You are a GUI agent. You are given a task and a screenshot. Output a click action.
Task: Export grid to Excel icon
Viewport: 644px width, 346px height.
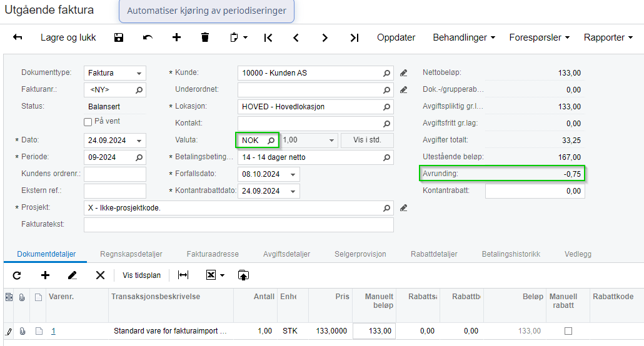pyautogui.click(x=211, y=275)
